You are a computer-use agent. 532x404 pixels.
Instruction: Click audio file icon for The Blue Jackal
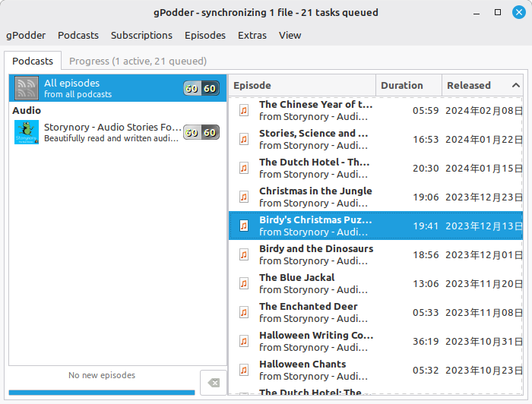tap(244, 283)
